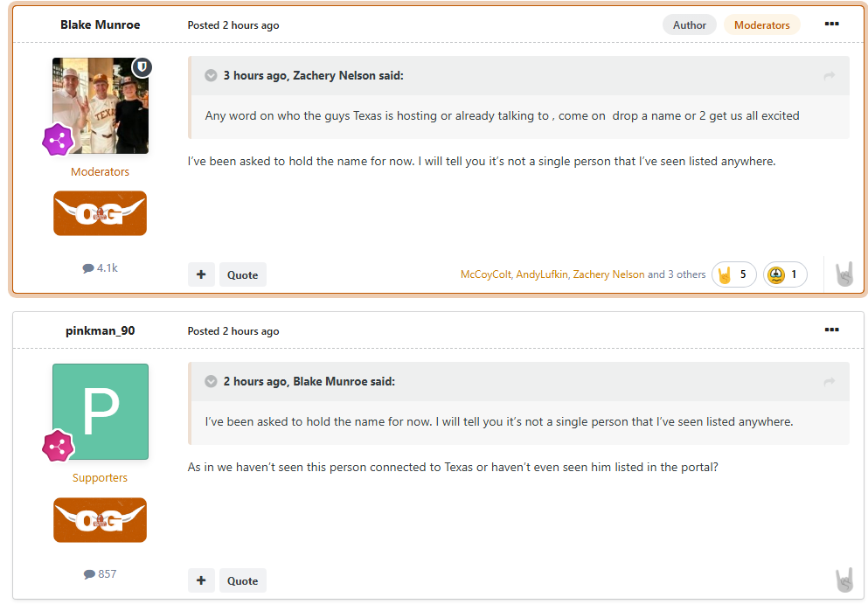Multiquote pinkman_90's post with plus button
This screenshot has height=604, width=868.
(201, 580)
